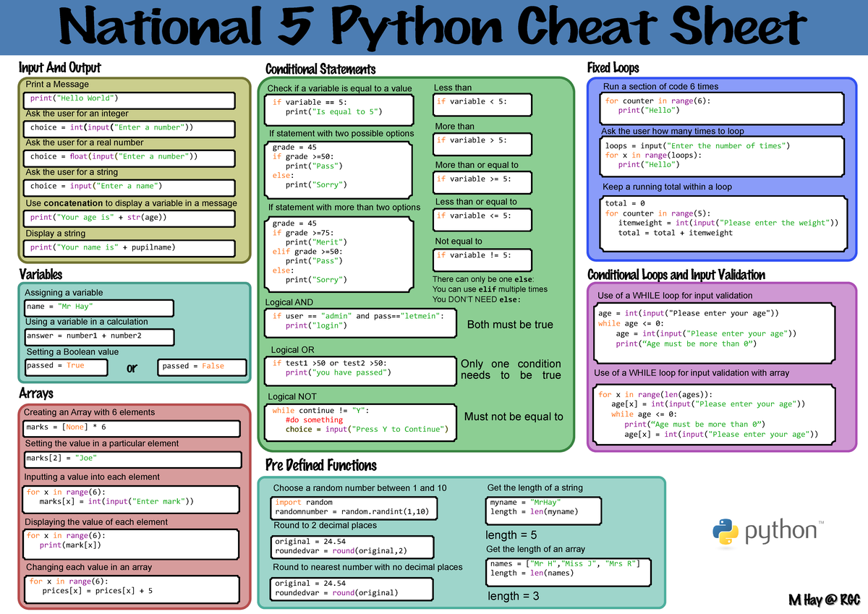Click the Pre Defined Functions heading
This screenshot has height=614, width=868.
[x=320, y=465]
